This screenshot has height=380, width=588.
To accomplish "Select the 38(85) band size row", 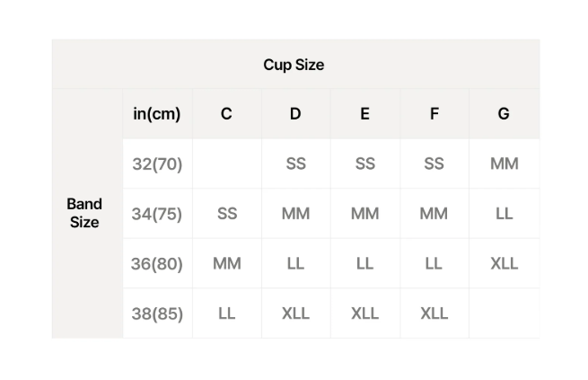I will (156, 314).
